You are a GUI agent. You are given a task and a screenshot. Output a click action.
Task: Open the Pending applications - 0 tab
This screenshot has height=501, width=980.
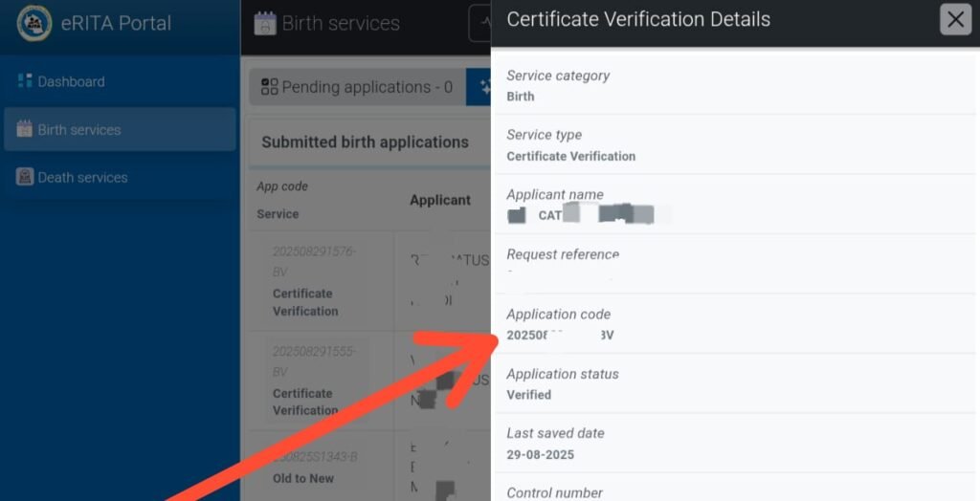(358, 87)
